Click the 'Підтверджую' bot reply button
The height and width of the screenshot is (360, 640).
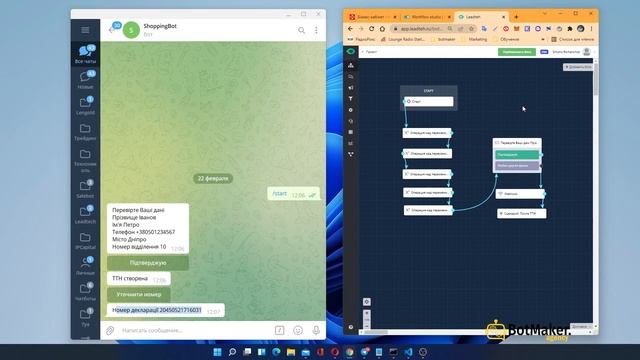(x=148, y=263)
